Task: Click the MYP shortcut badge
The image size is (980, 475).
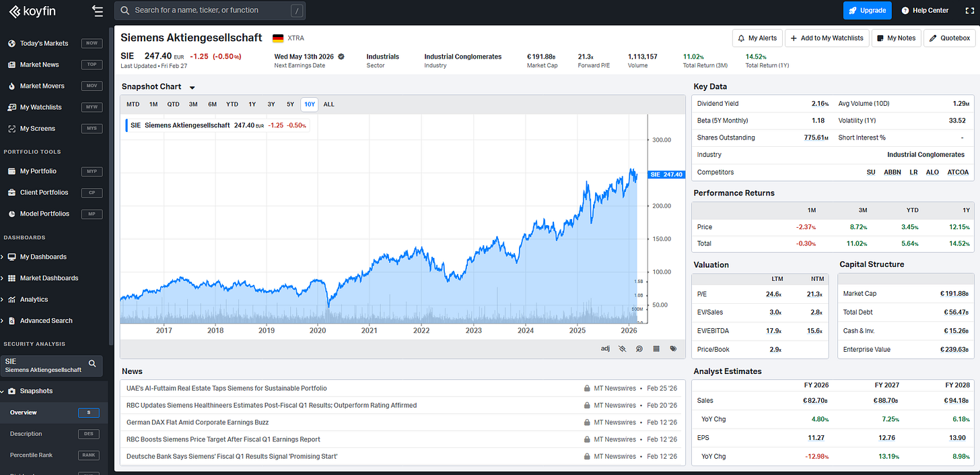Action: [92, 171]
